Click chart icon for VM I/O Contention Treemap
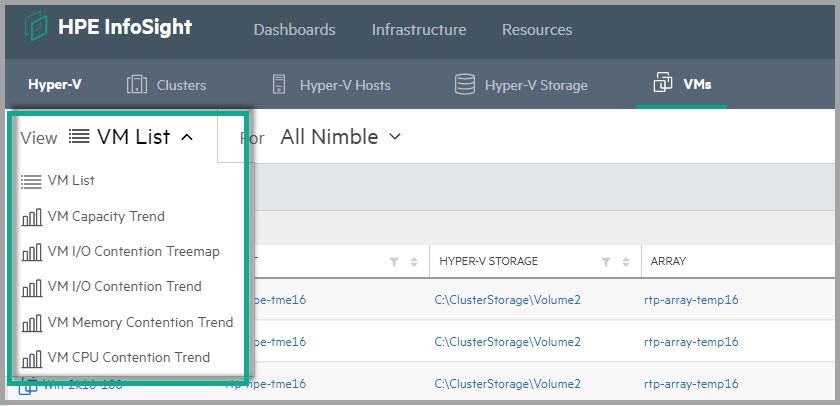Viewport: 840px width, 406px height. pyautogui.click(x=32, y=252)
